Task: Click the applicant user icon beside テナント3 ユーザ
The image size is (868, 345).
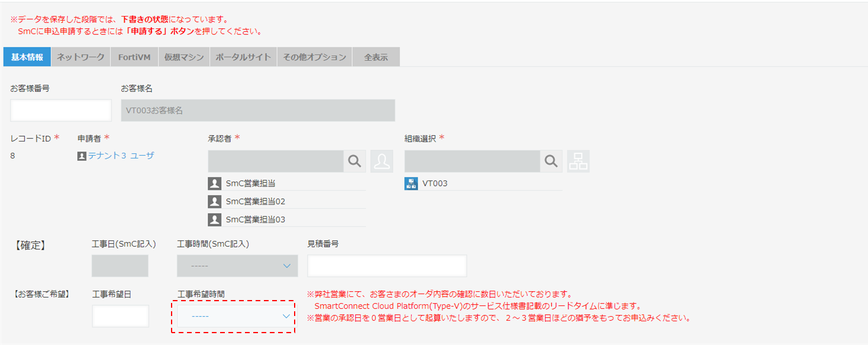Action: 82,156
